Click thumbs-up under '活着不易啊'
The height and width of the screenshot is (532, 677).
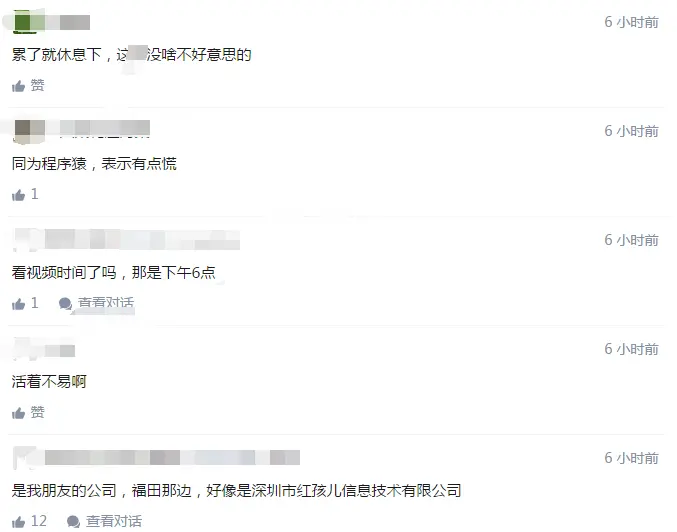[x=19, y=413]
